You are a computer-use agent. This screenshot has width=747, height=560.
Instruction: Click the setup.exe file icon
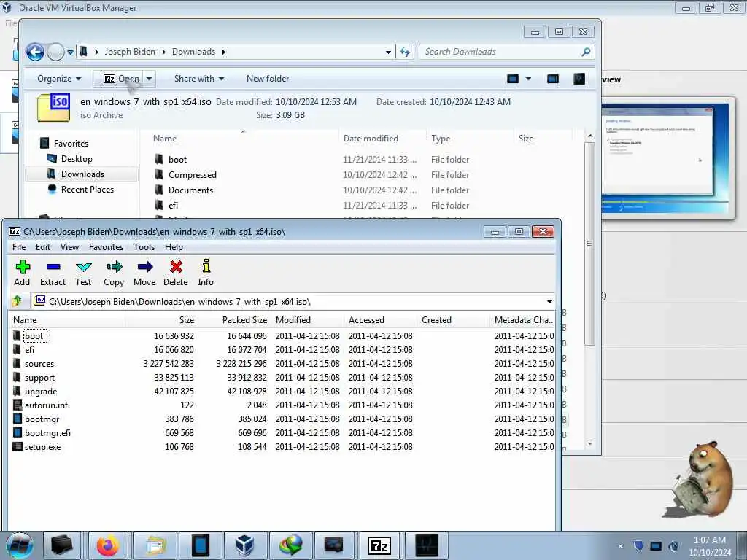tap(18, 447)
